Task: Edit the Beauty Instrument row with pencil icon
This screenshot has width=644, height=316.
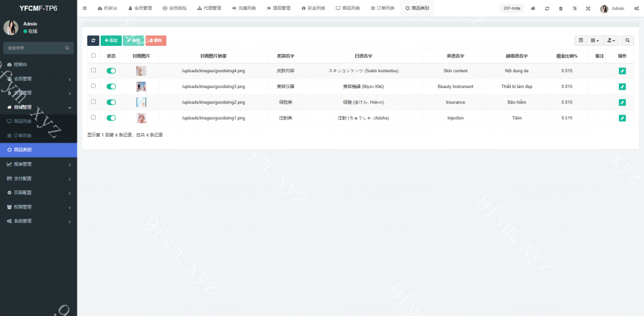Action: pyautogui.click(x=622, y=87)
